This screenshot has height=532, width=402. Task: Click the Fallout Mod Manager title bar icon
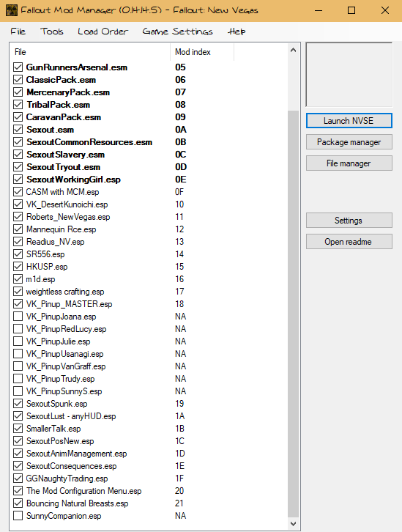[12, 10]
